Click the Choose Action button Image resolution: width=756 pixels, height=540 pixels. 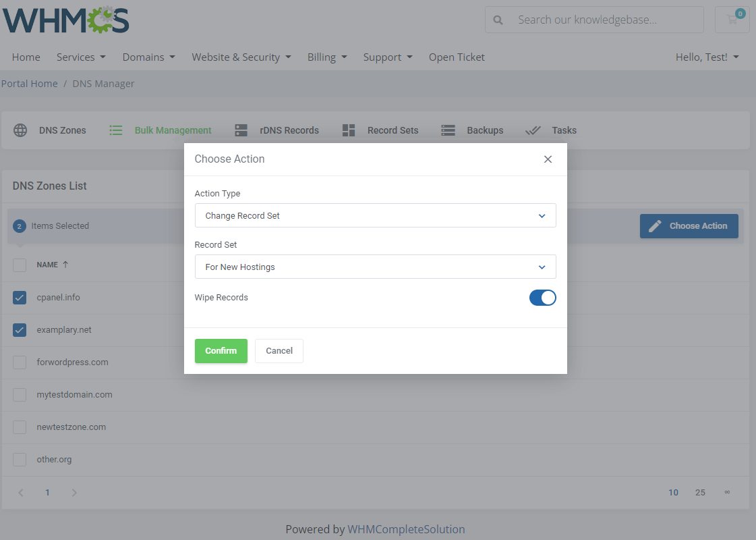tap(689, 226)
